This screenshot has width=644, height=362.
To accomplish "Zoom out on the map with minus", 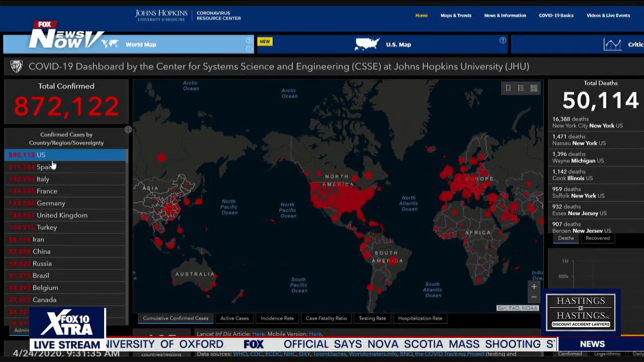I will pyautogui.click(x=534, y=297).
